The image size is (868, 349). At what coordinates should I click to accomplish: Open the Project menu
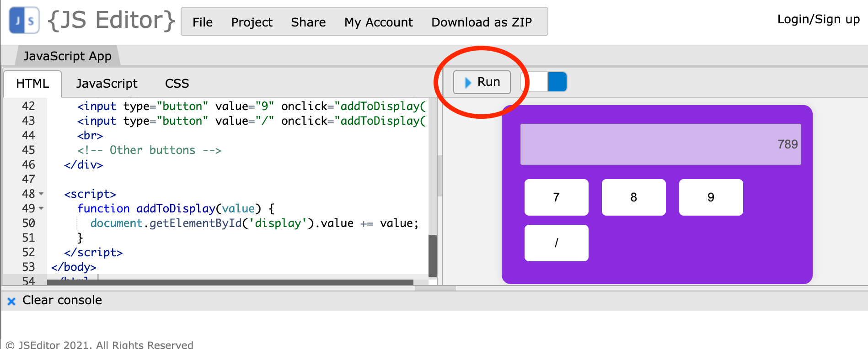252,22
